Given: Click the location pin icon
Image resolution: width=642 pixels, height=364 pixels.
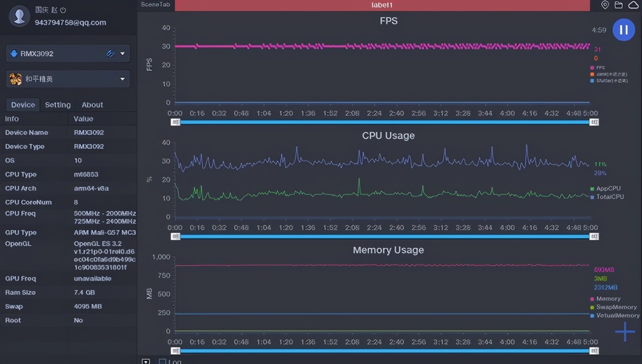Looking at the screenshot, I should point(605,5).
